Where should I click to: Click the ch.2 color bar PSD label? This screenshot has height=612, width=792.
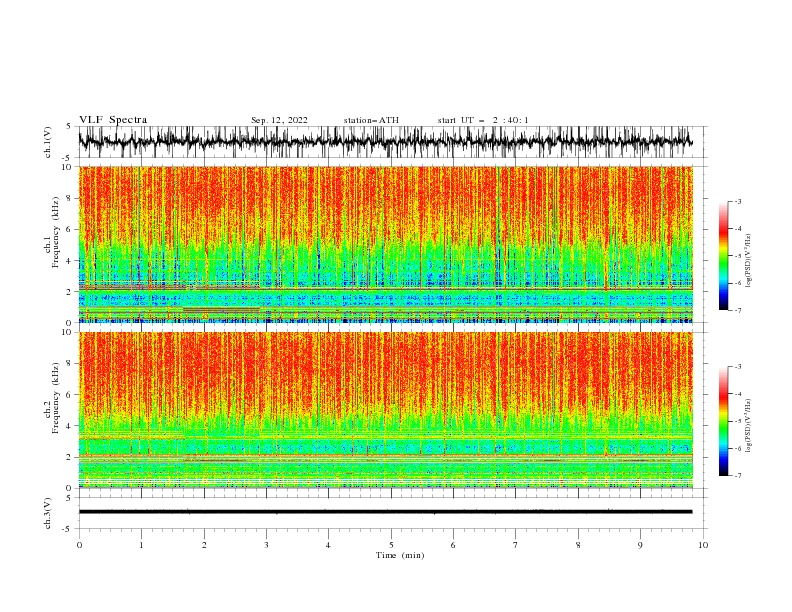coord(748,426)
